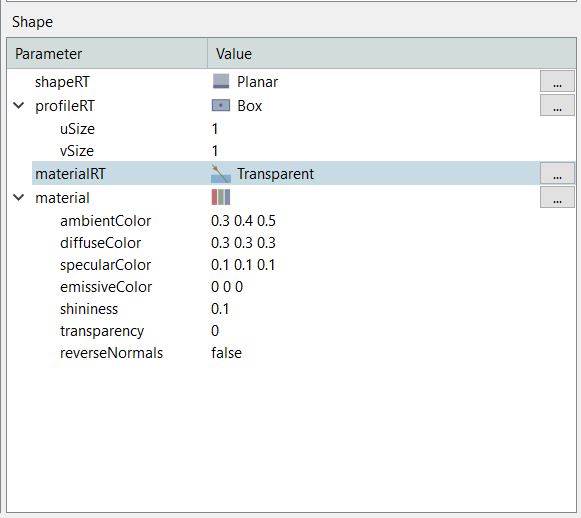Click the Transparent value text

tap(276, 174)
